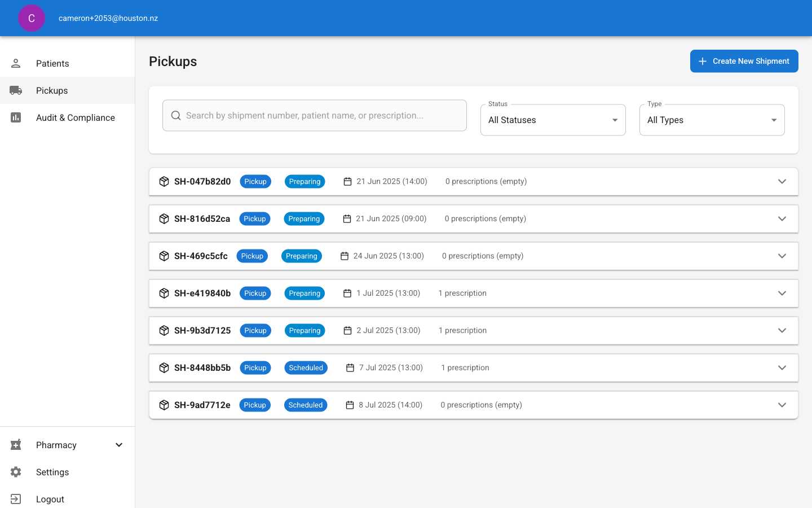The image size is (812, 508).
Task: Click Create New Shipment button
Action: click(744, 61)
